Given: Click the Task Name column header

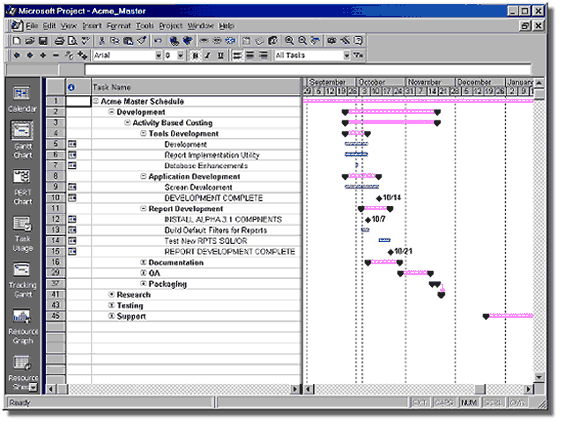Looking at the screenshot, I should pos(197,87).
